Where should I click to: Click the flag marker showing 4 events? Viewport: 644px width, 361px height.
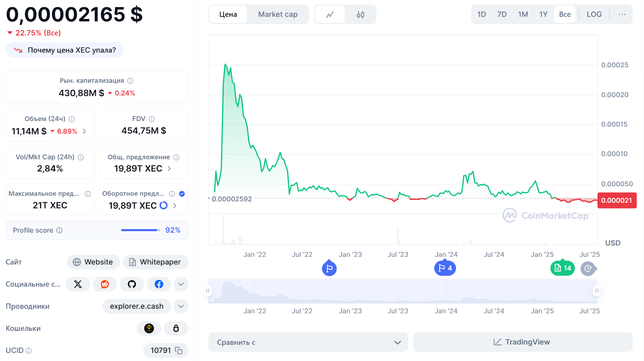click(x=445, y=268)
